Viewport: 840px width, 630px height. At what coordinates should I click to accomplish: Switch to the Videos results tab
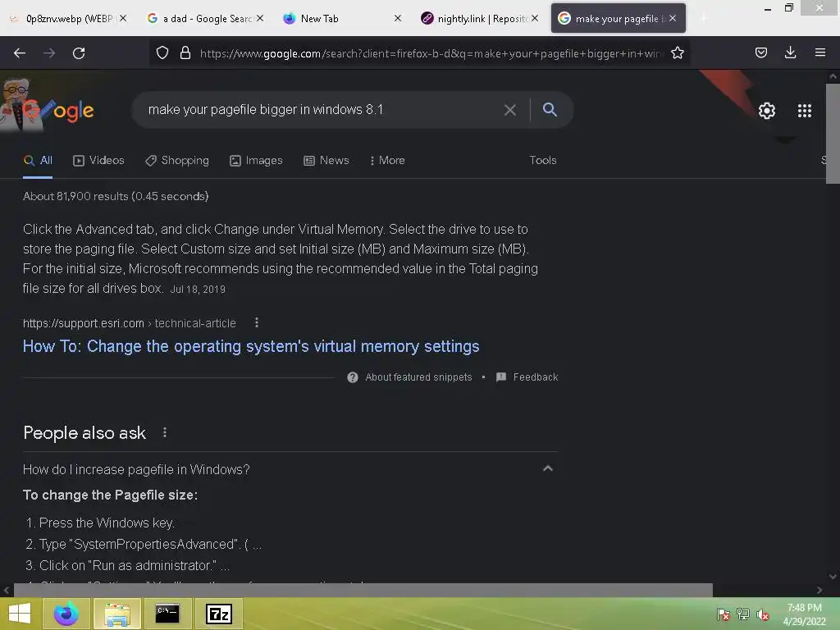click(98, 160)
